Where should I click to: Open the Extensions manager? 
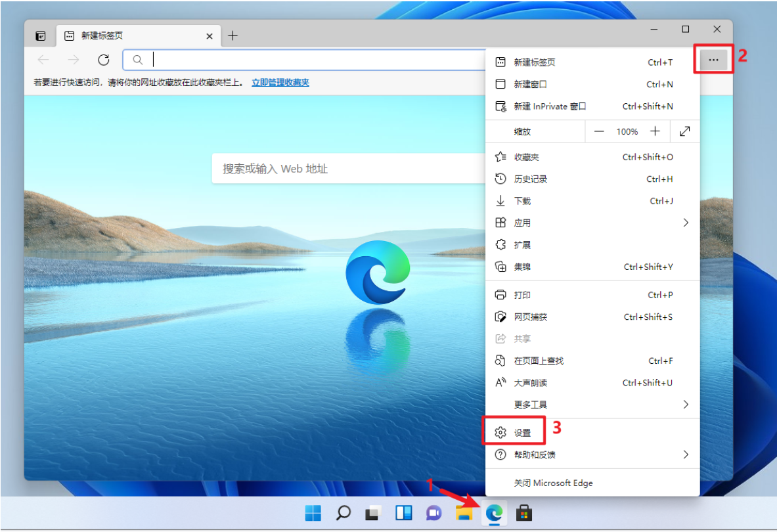tap(522, 244)
